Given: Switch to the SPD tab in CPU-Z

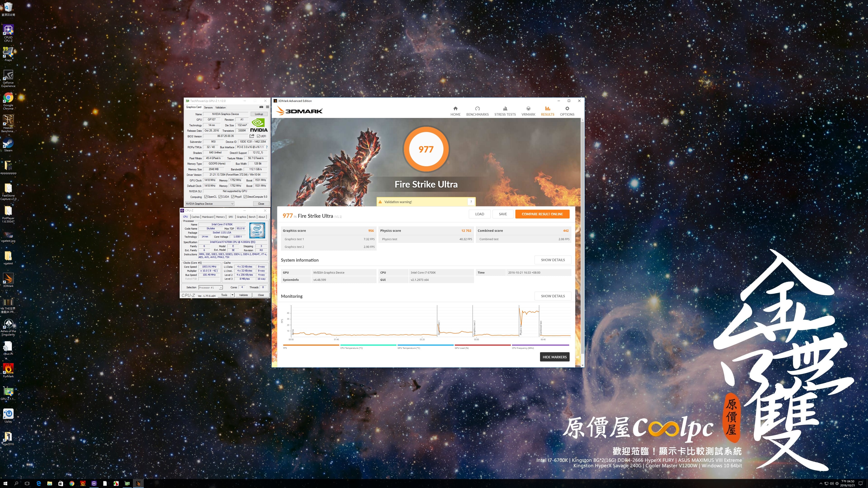Looking at the screenshot, I should 231,217.
